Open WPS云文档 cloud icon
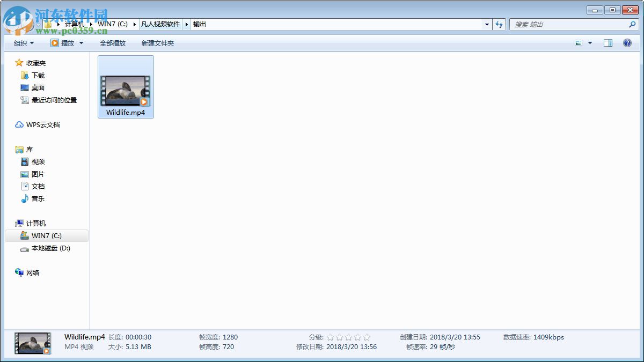 coord(19,125)
